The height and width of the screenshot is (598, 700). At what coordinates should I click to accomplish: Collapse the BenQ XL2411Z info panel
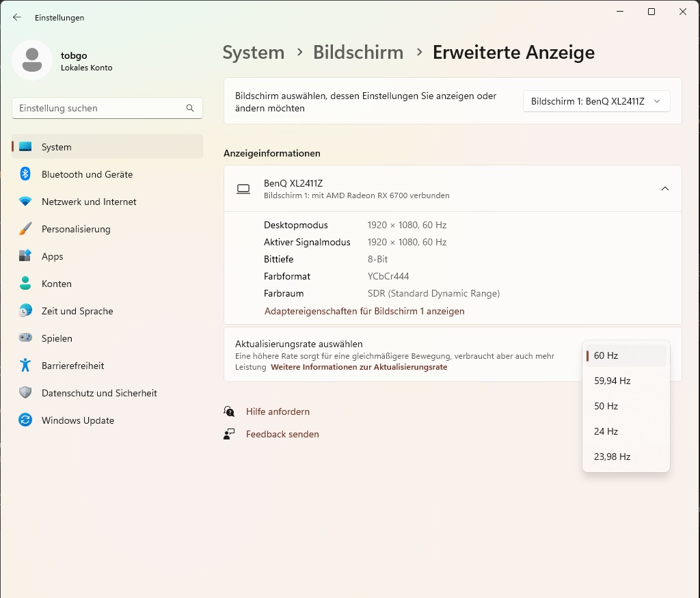pyautogui.click(x=664, y=189)
